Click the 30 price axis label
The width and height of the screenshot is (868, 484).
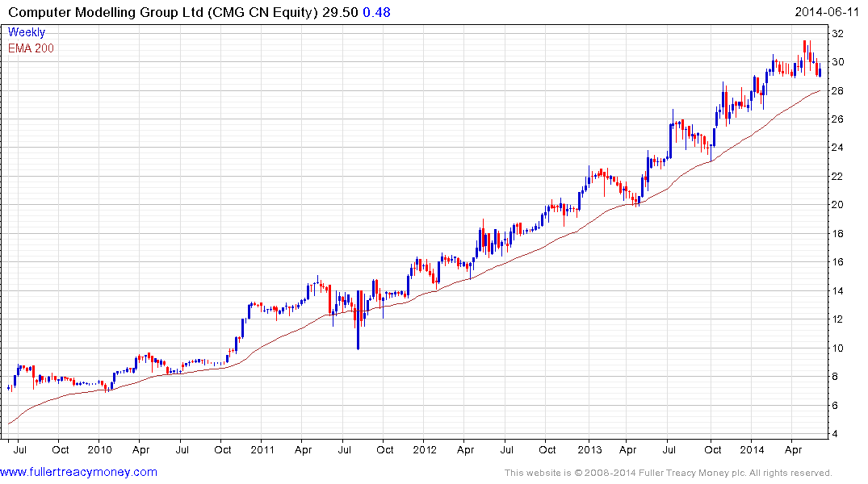click(x=837, y=62)
